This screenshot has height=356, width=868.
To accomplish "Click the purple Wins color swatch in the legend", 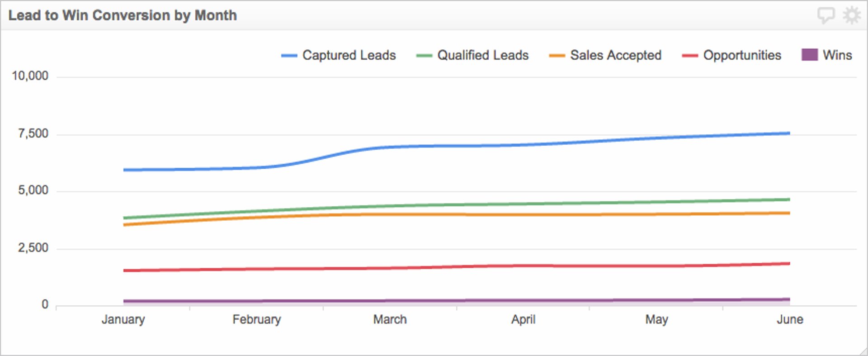I will 809,55.
